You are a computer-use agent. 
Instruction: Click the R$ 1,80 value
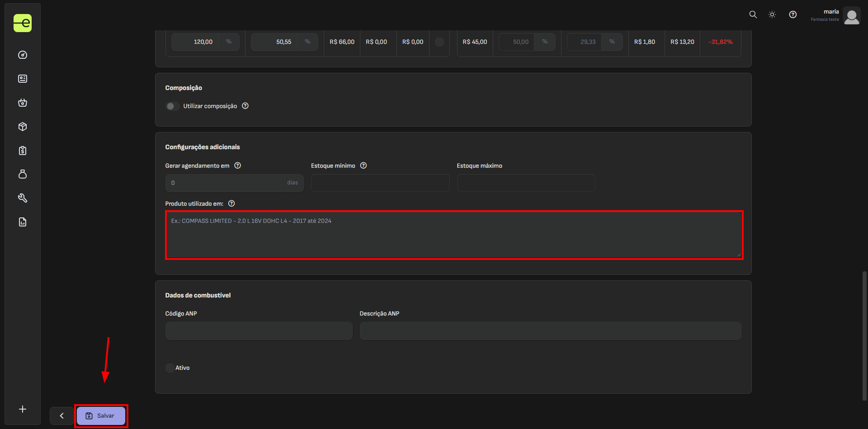(x=645, y=42)
